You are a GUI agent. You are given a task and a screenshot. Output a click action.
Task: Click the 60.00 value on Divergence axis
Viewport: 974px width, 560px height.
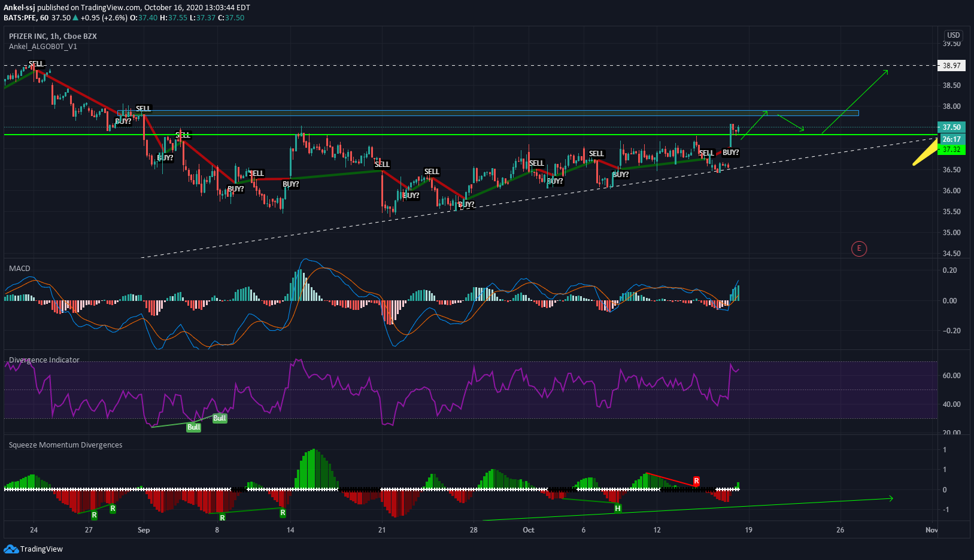952,376
